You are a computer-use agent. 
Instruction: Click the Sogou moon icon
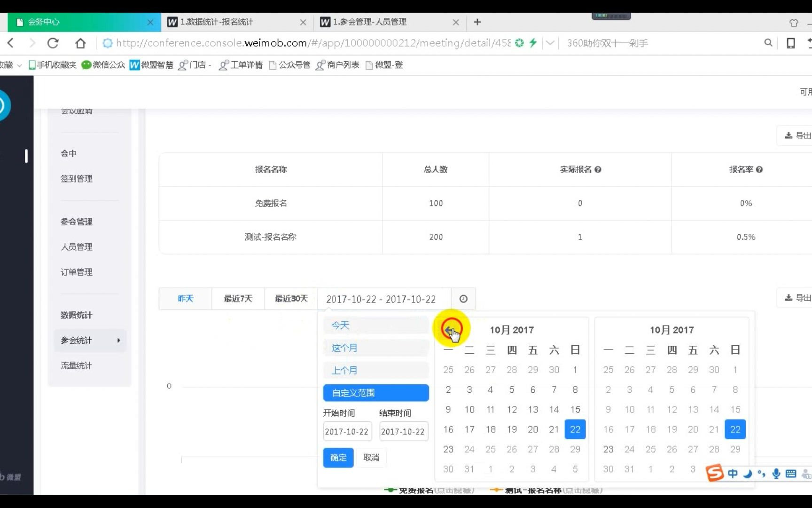tap(747, 474)
